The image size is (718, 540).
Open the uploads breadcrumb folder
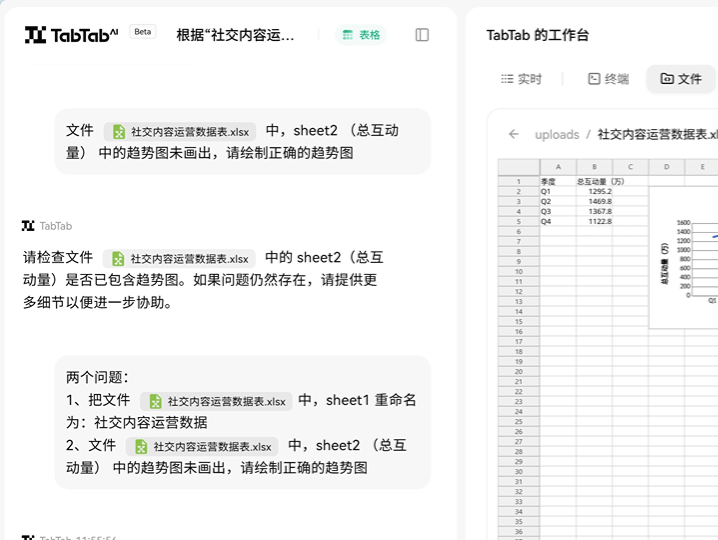(557, 134)
